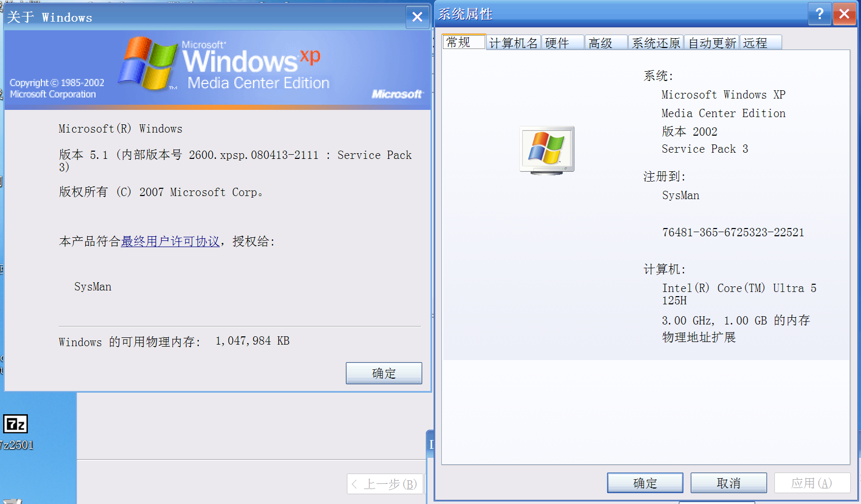Screen dimensions: 861x504
Task: Click the Windows XP monitor icon in System Properties
Action: tap(547, 150)
